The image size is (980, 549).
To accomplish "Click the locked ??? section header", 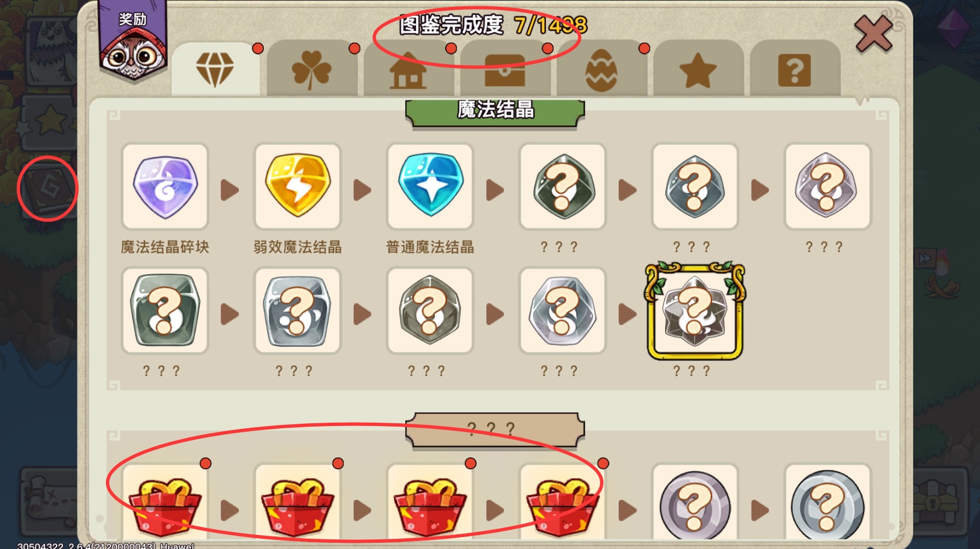I will point(495,429).
